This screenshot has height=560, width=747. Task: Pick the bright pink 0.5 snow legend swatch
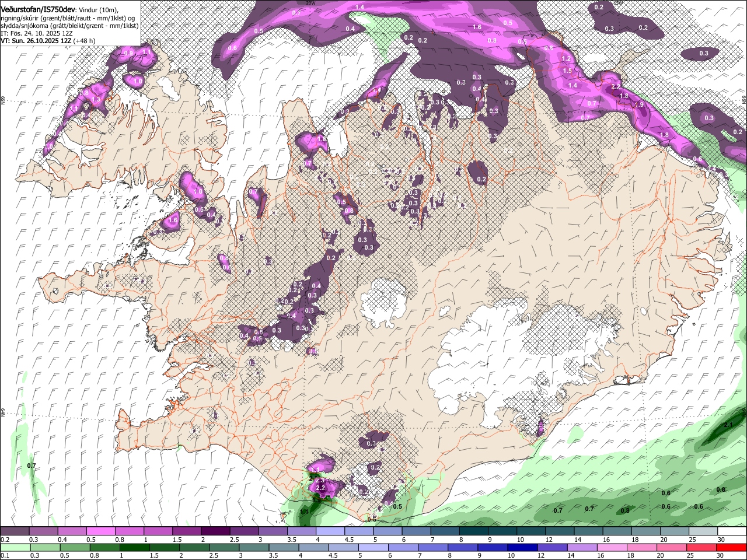[x=101, y=531]
